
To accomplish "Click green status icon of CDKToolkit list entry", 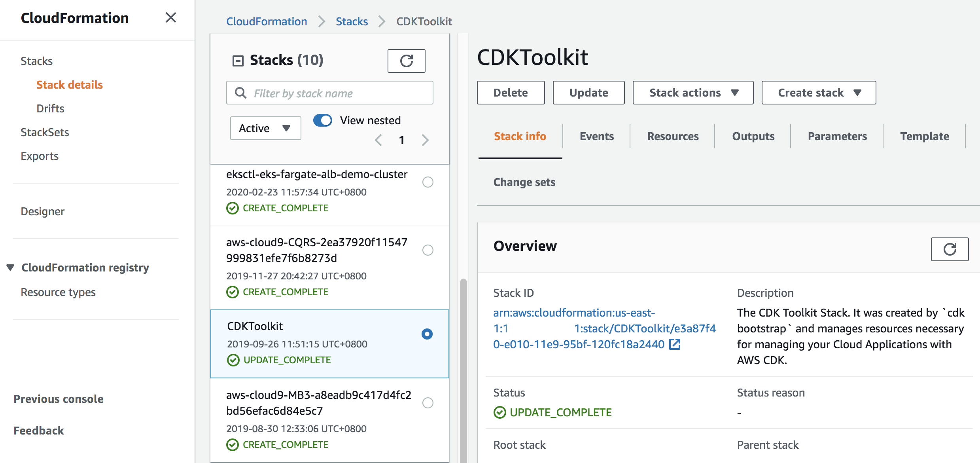I will coord(233,360).
